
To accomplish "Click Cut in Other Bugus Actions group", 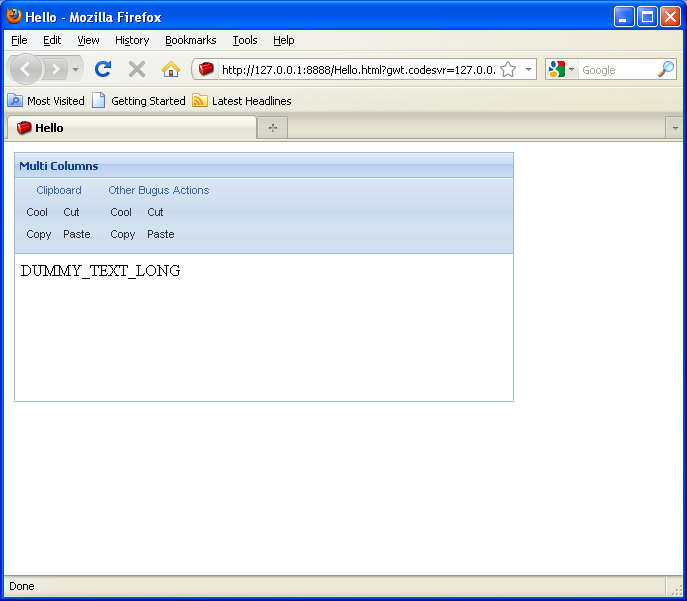I will (x=155, y=212).
